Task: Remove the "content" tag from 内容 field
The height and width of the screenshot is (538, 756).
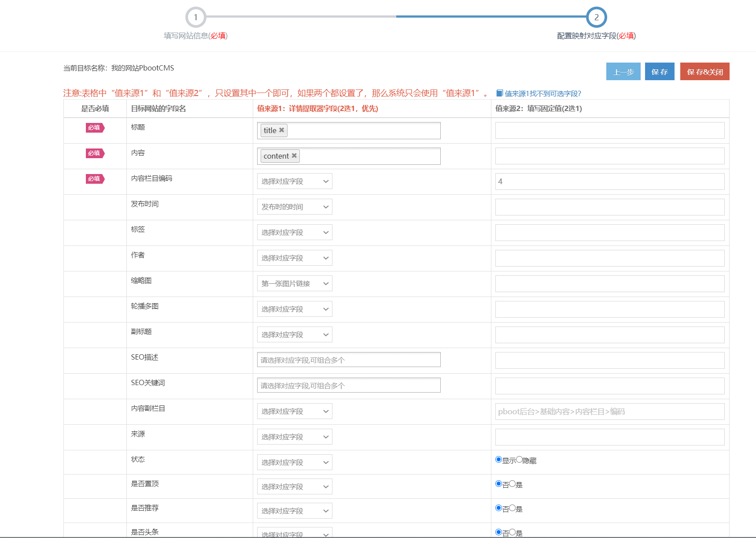Action: [x=294, y=156]
